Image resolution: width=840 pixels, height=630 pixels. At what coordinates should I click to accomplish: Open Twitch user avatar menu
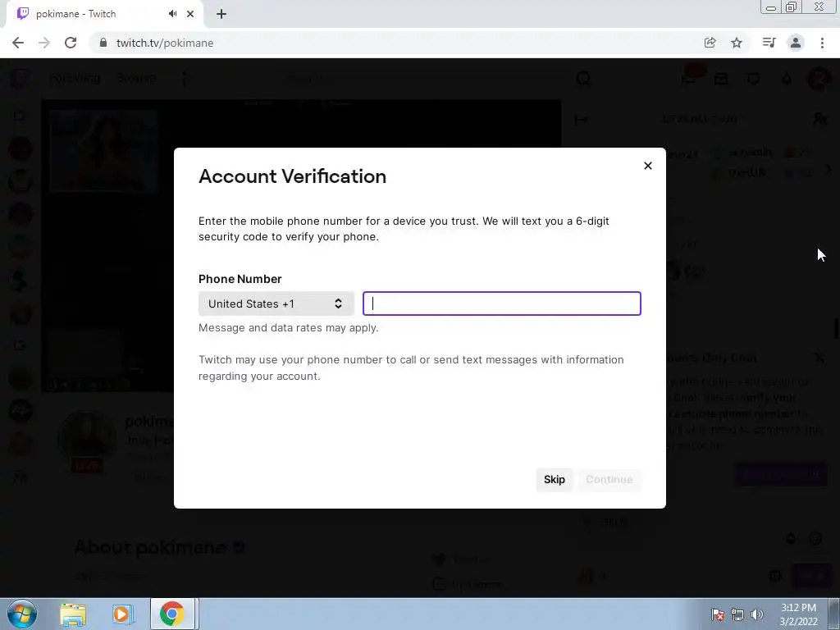[818, 80]
